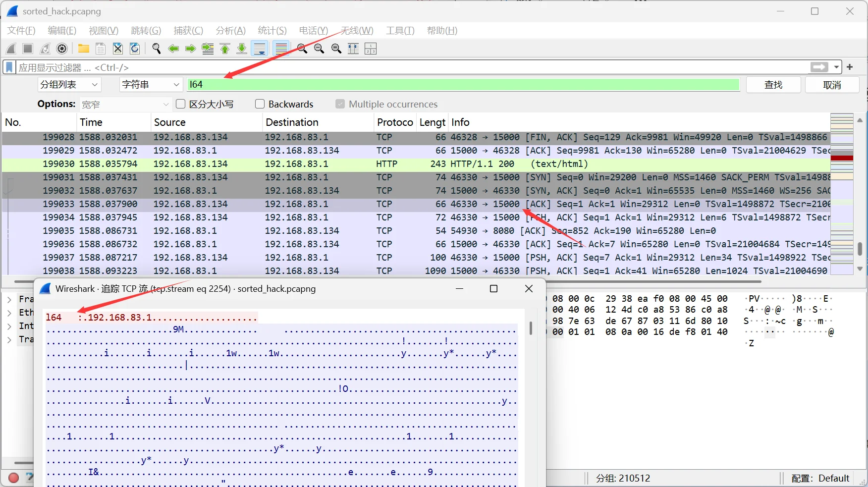The image size is (868, 487).
Task: Enable 区分大小写 case sensitive checkbox
Action: (x=180, y=104)
